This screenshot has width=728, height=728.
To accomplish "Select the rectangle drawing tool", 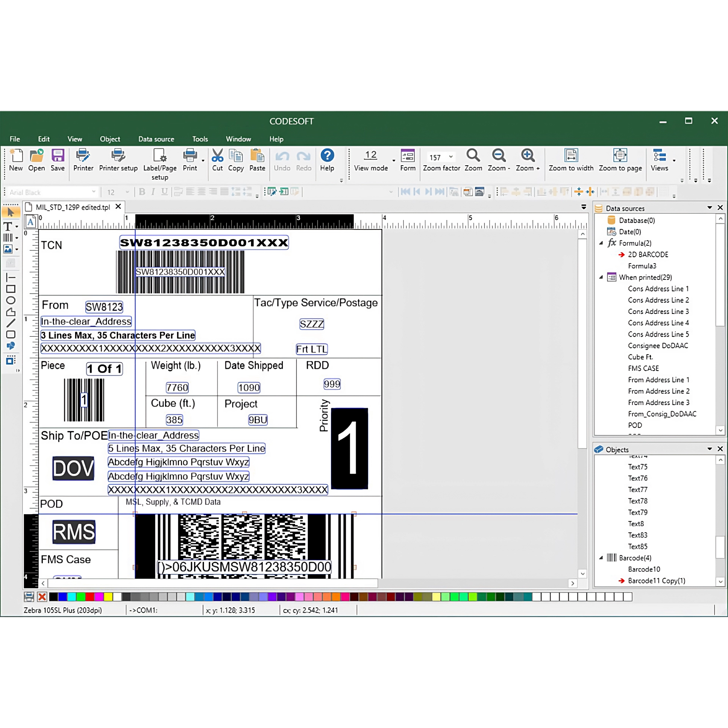I will click(11, 289).
